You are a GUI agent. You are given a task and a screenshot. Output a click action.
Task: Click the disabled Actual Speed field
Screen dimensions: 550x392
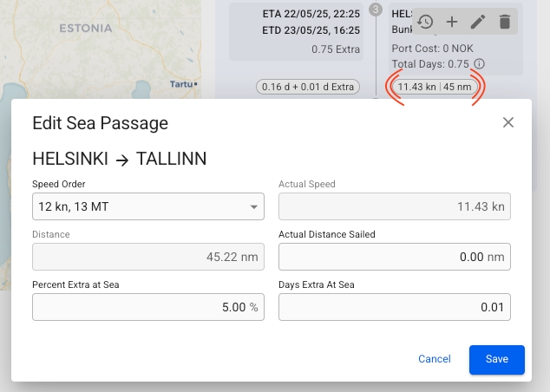[x=394, y=206]
